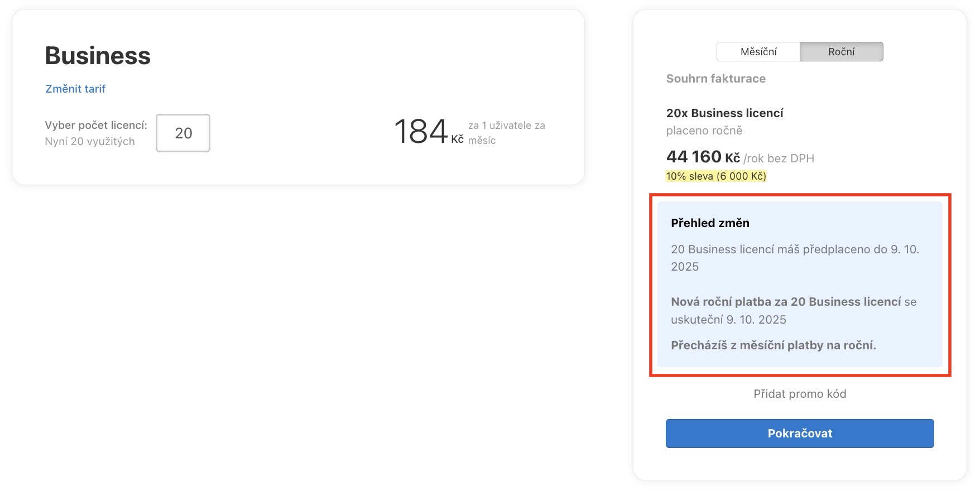Open the Změnit tarif link
980x491 pixels.
[75, 89]
